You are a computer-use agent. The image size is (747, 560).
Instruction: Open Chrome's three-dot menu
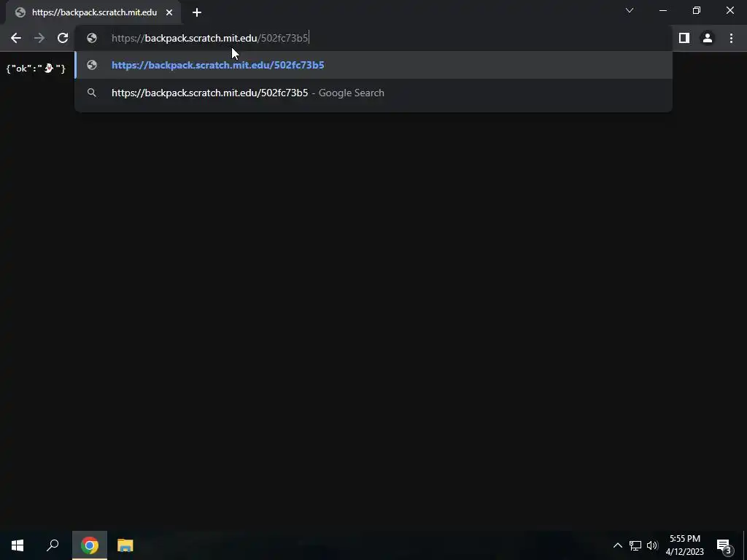731,38
